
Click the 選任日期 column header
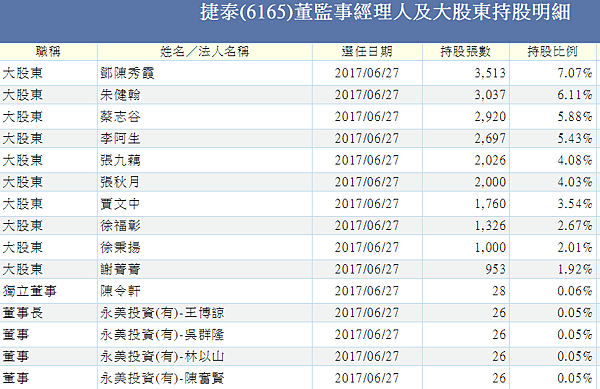367,51
